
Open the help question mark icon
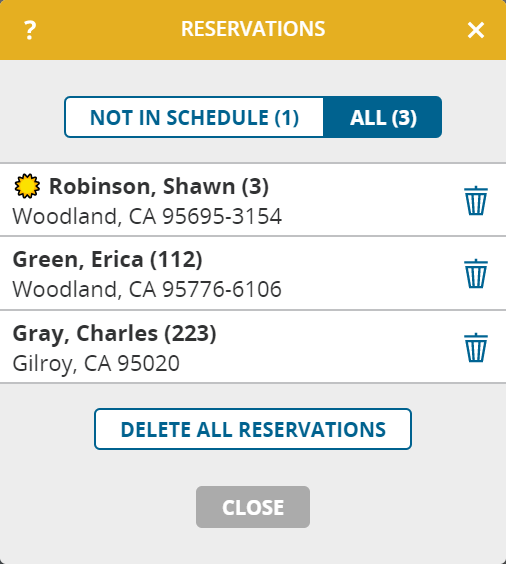30,30
